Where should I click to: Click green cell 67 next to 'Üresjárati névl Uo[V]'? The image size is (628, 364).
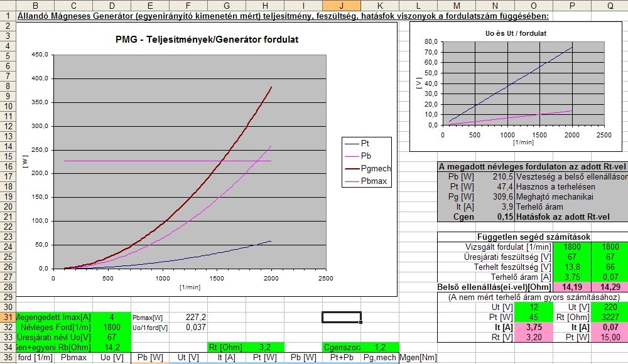tap(112, 337)
